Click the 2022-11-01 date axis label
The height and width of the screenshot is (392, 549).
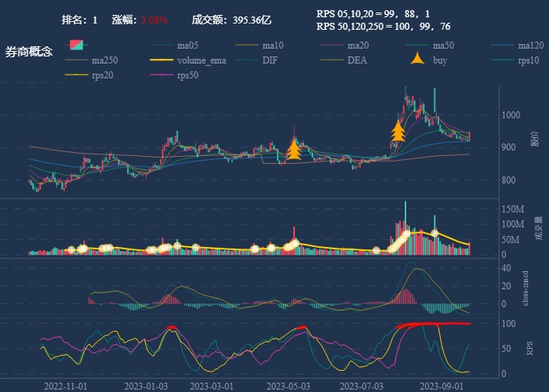[x=66, y=386]
